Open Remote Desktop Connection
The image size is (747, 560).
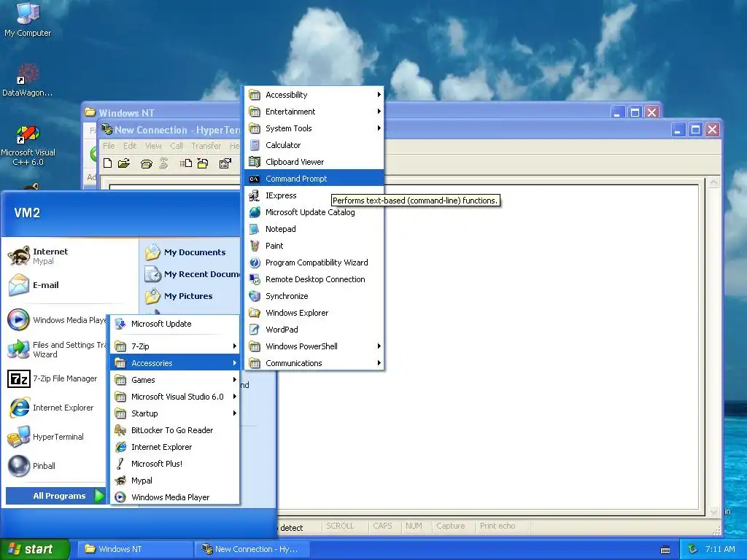314,279
